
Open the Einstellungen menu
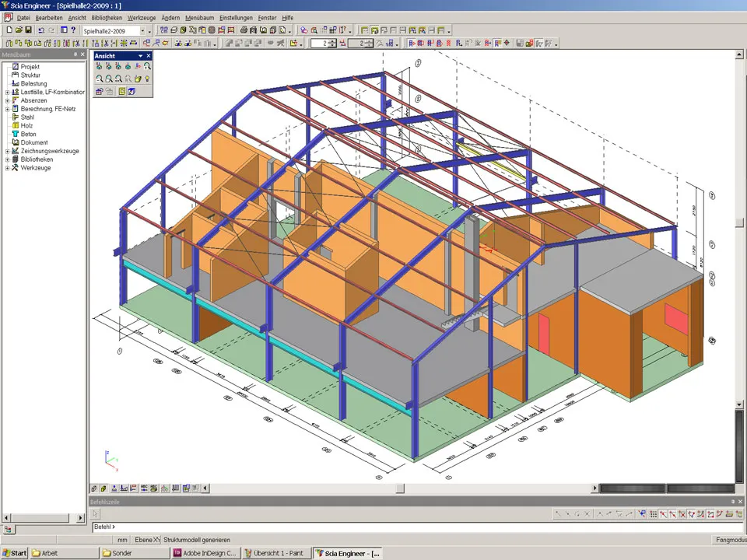tap(237, 18)
